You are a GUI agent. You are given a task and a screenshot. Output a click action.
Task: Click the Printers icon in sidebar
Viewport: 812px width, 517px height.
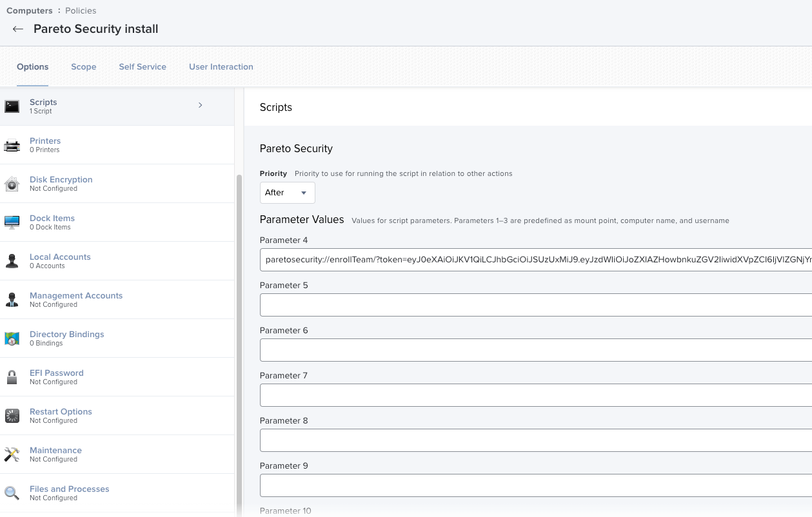click(12, 146)
